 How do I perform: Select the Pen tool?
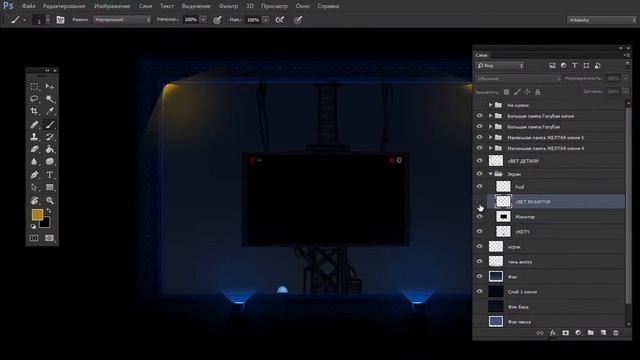point(34,175)
